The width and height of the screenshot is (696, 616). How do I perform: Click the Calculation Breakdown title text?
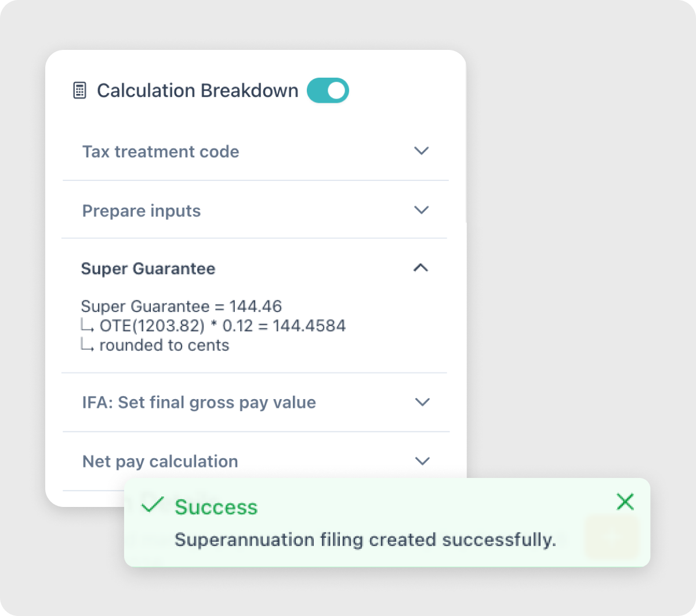pyautogui.click(x=197, y=91)
